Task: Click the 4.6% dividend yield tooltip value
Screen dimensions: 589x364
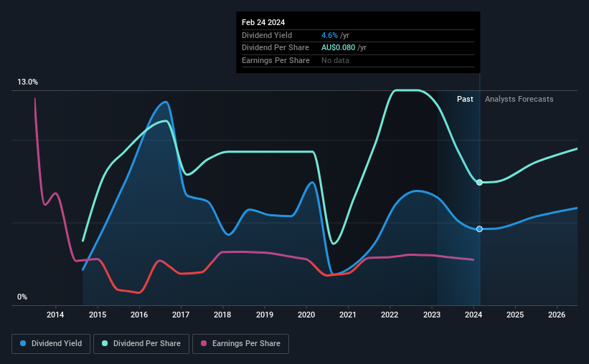Action: pos(329,35)
